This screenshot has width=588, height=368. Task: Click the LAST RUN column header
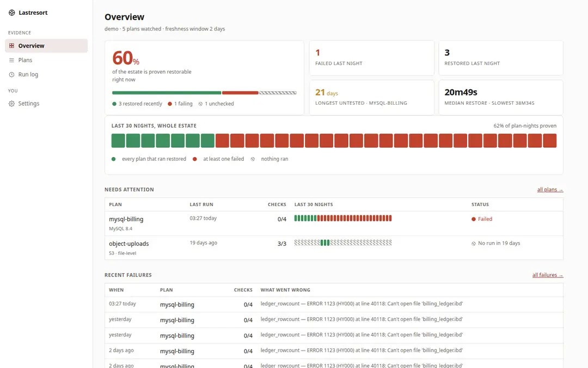[x=201, y=204]
